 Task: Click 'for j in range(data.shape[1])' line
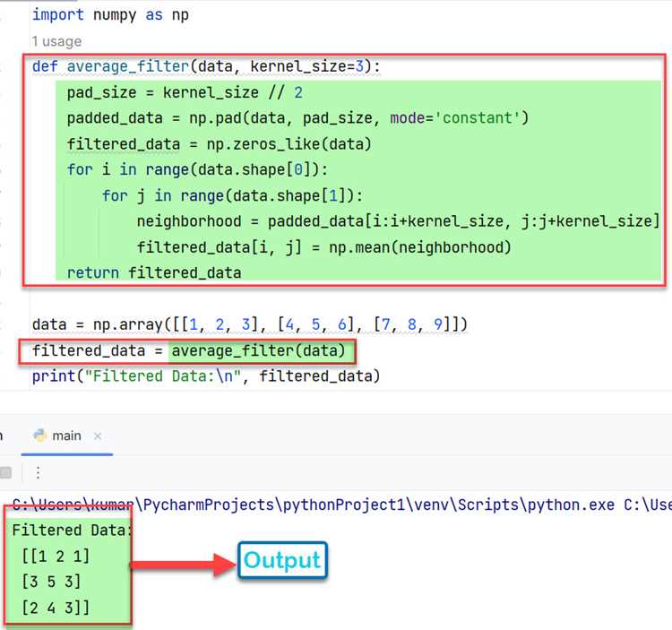pyautogui.click(x=232, y=196)
